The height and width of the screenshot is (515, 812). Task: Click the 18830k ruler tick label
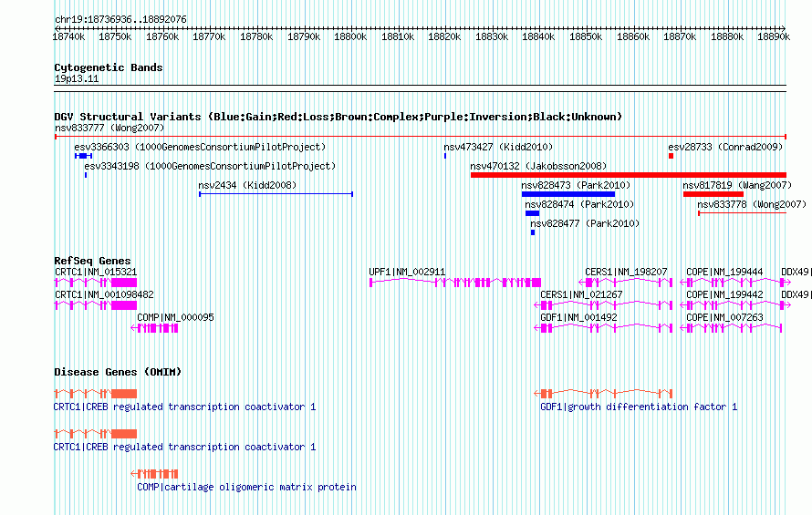coord(492,36)
